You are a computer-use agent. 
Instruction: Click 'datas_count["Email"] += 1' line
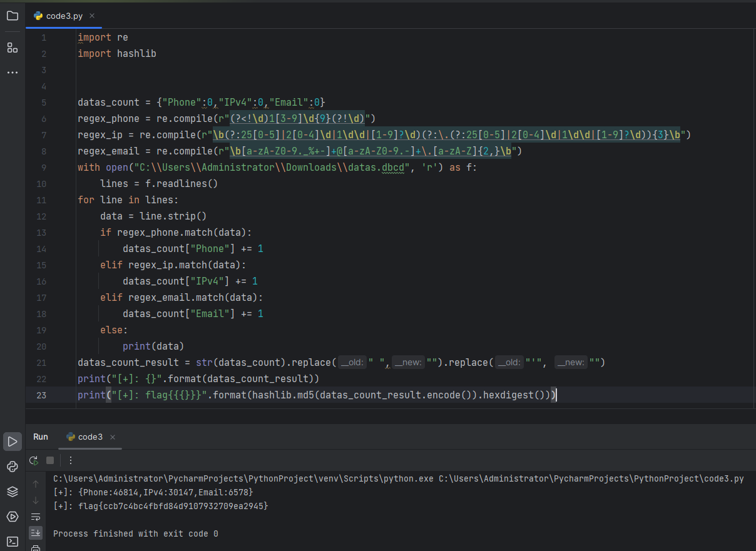tap(193, 314)
